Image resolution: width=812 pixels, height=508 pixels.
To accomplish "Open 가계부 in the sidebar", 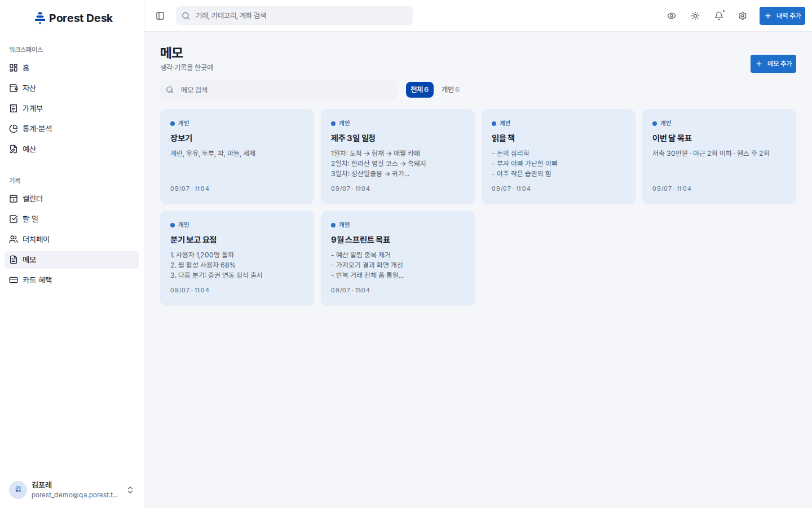I will [72, 108].
